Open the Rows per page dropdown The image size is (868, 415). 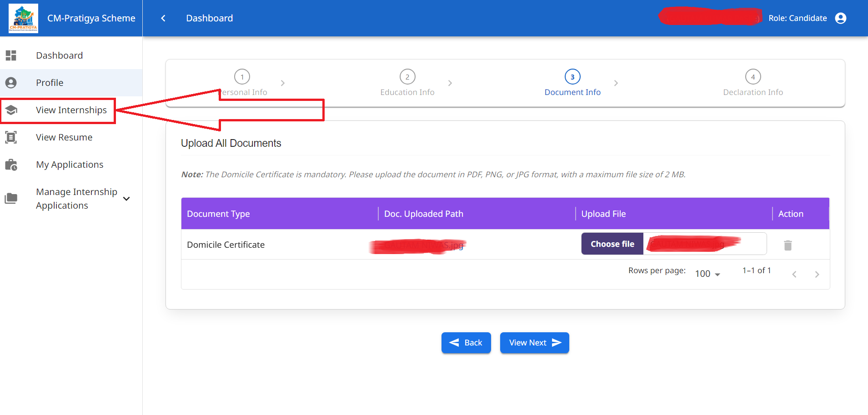tap(707, 274)
